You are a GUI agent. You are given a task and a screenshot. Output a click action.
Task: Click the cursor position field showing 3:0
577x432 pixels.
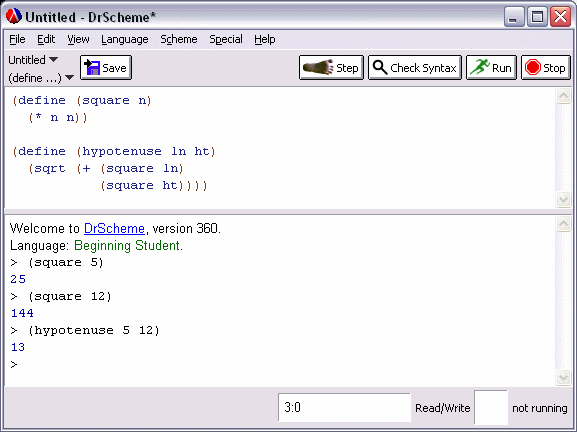click(344, 407)
